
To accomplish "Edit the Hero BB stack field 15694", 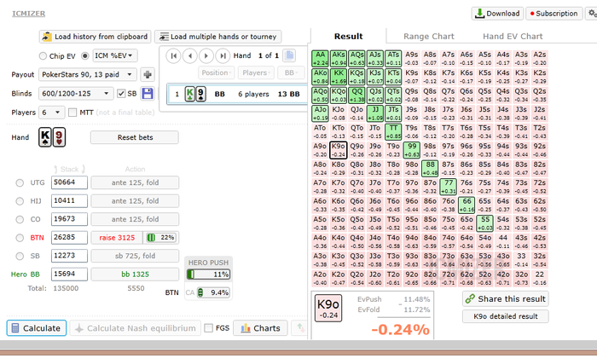I will [69, 274].
